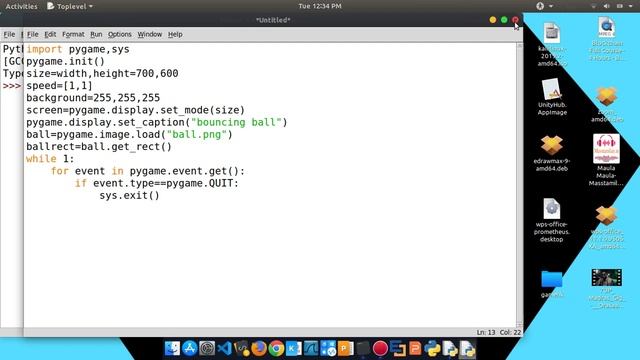
Task: Click the "pygame.init()" code line
Action: [65, 62]
